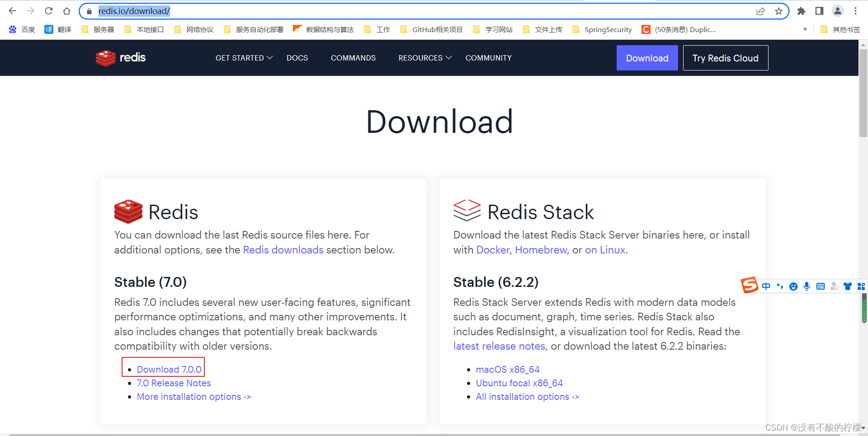Bookmark this page with the star icon
This screenshot has height=436, width=868.
(x=778, y=11)
